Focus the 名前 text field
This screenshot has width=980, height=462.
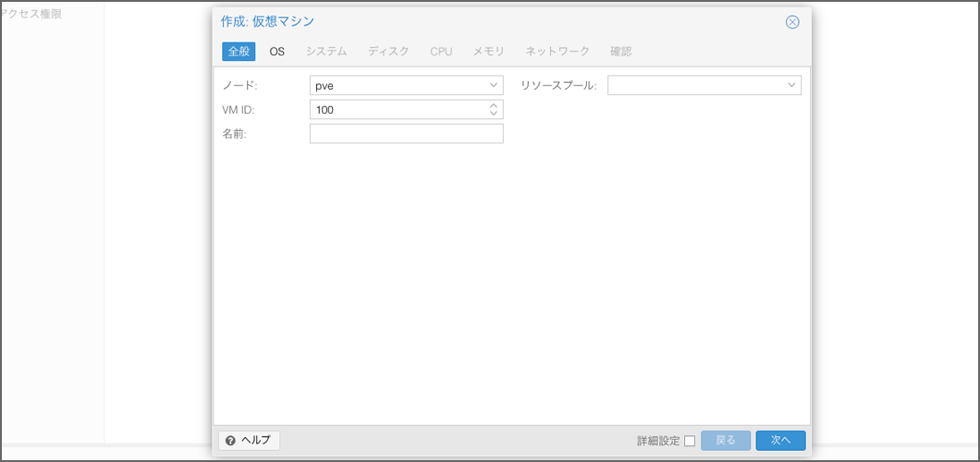tap(406, 133)
